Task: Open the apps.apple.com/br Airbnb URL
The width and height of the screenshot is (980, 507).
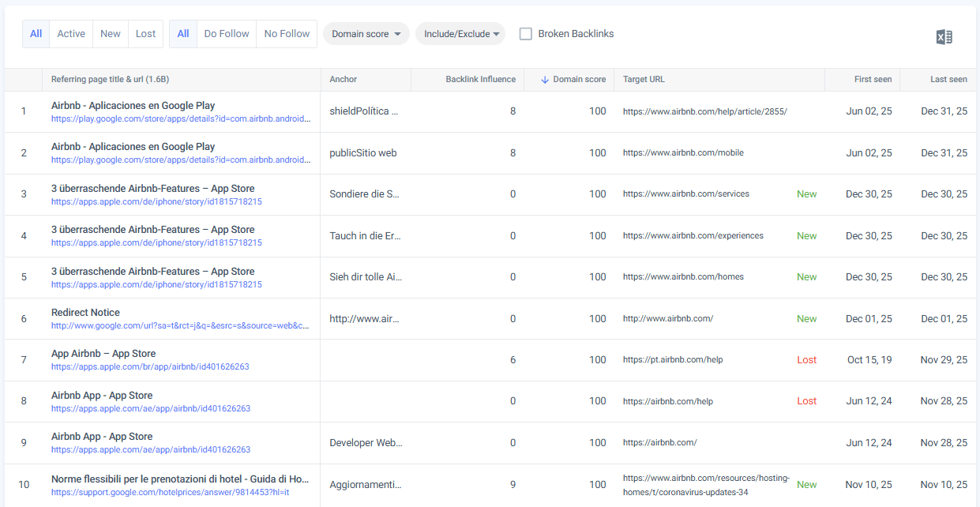Action: click(150, 366)
